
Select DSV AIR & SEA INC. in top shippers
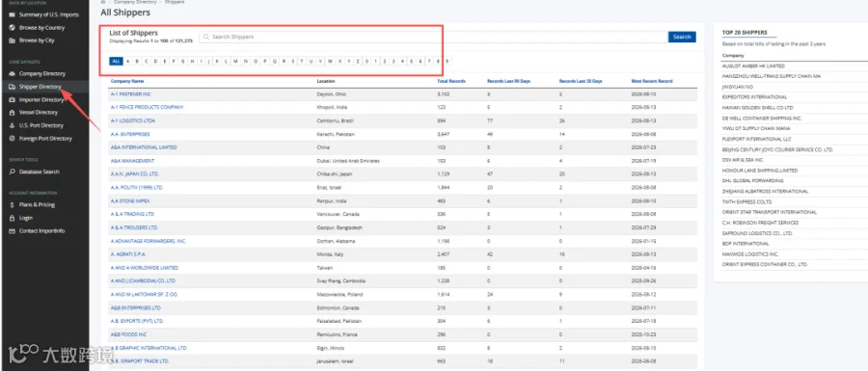[744, 160]
